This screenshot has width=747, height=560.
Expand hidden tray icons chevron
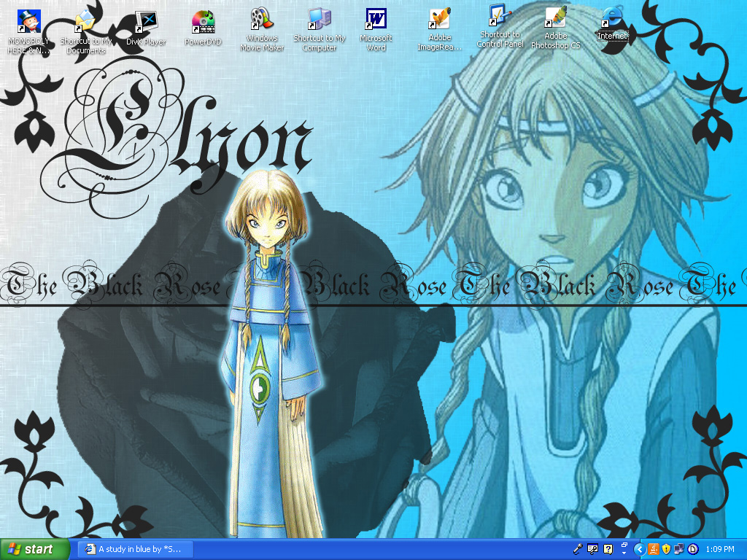[640, 550]
